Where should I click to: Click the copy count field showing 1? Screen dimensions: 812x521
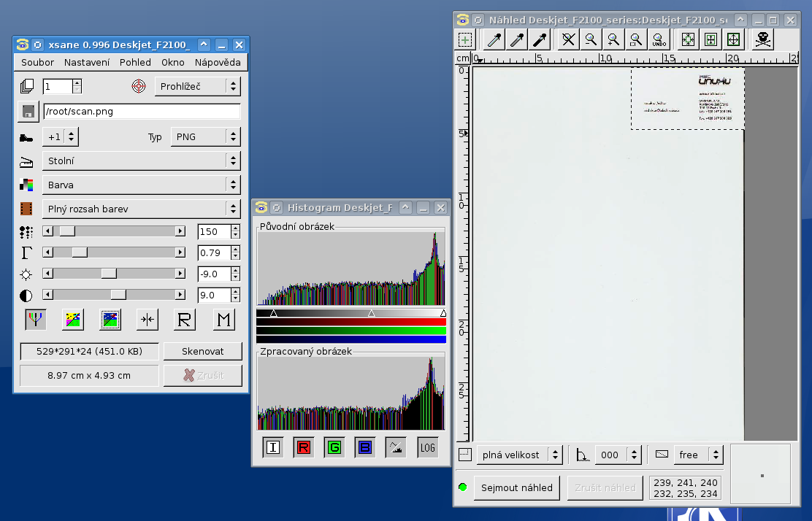pos(58,86)
